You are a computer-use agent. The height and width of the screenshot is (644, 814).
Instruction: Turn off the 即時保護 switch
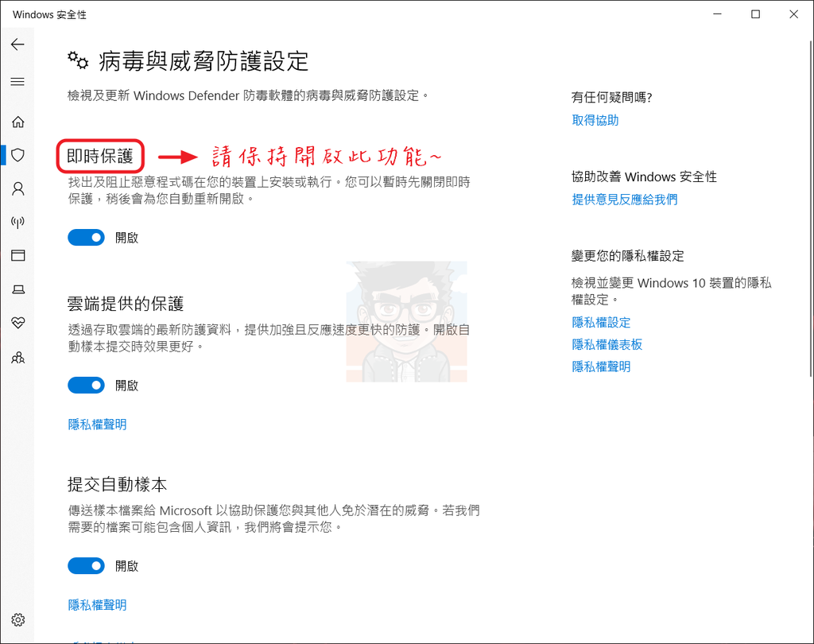click(86, 237)
